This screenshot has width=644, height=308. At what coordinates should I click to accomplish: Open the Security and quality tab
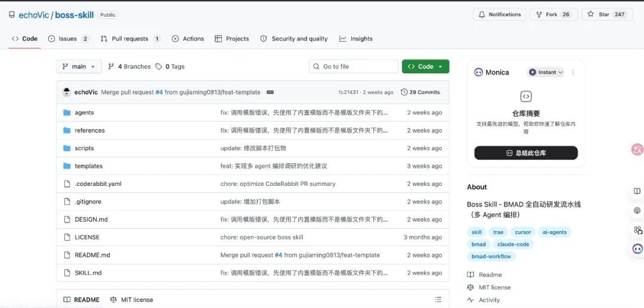294,39
